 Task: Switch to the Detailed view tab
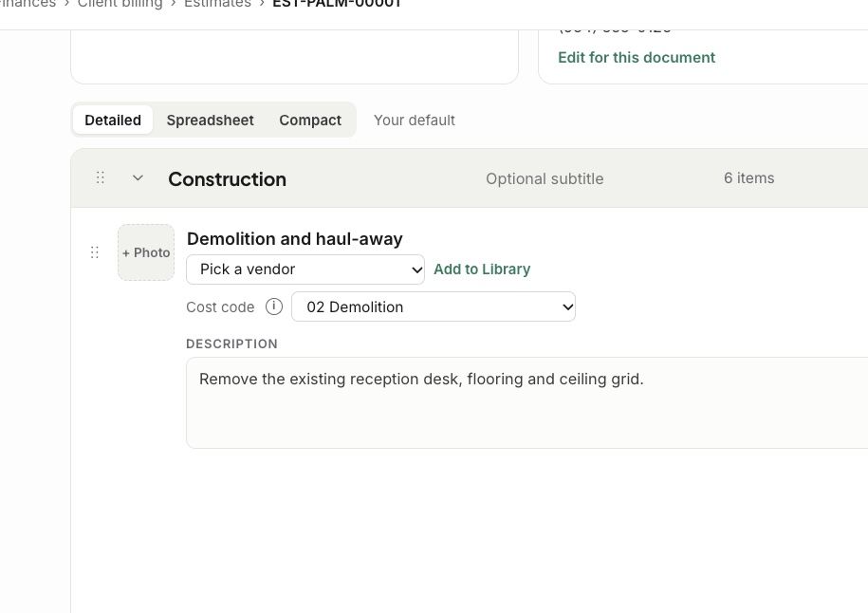coord(113,121)
